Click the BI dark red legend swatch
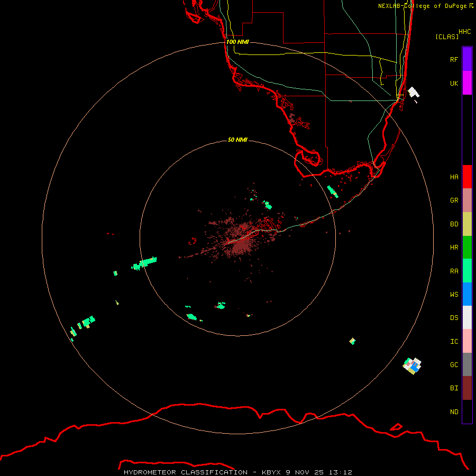The height and width of the screenshot is (476, 476). pyautogui.click(x=467, y=388)
